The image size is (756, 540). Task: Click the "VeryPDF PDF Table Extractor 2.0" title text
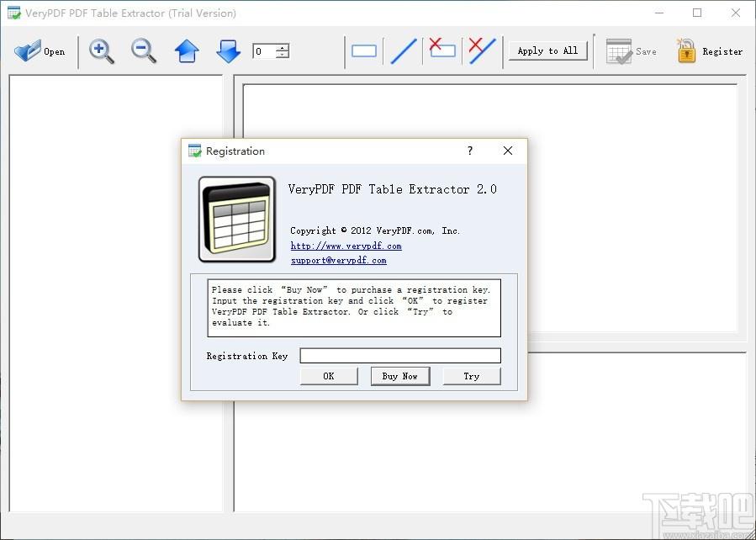393,189
